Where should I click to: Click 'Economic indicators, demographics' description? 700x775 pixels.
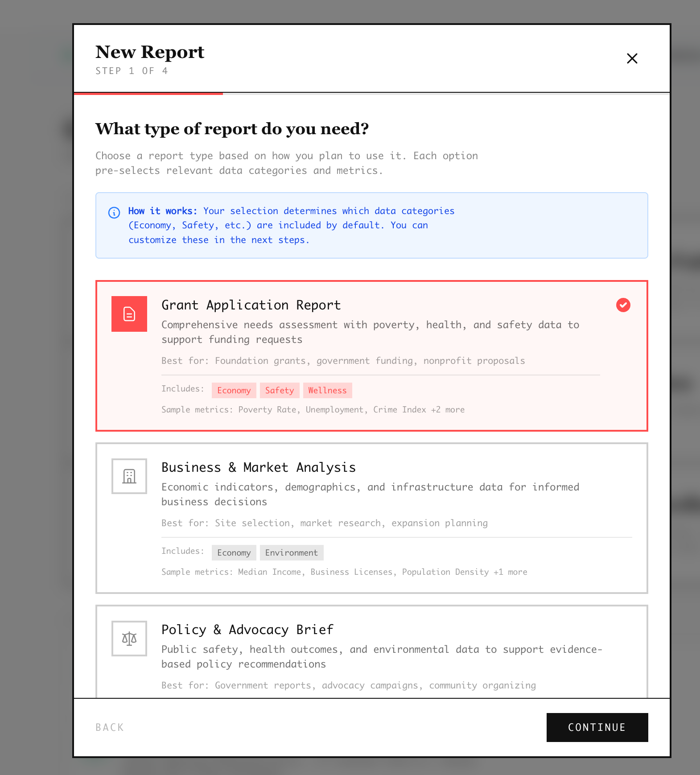(x=370, y=494)
